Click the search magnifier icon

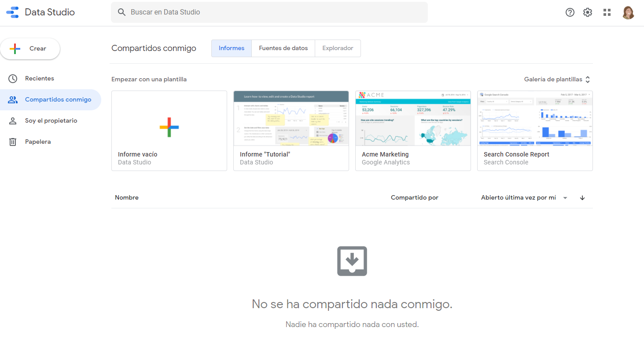121,12
